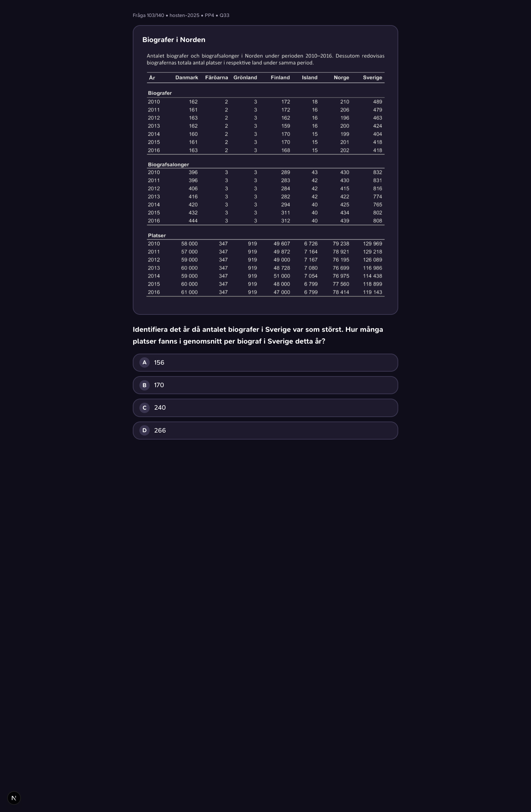Click the 'Biografer' section label in table
Image resolution: width=531 pixels, height=812 pixels.
pos(160,93)
